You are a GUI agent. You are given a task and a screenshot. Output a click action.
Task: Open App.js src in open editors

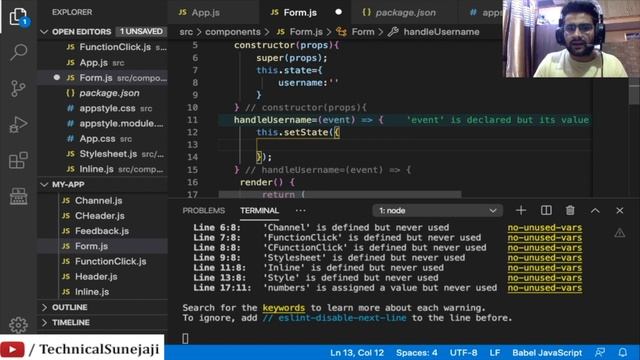click(x=102, y=62)
